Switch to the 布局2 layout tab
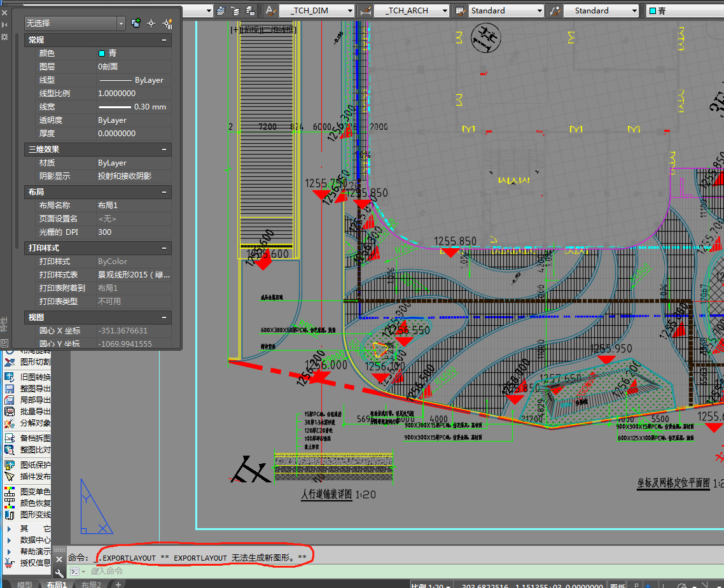 point(91,584)
